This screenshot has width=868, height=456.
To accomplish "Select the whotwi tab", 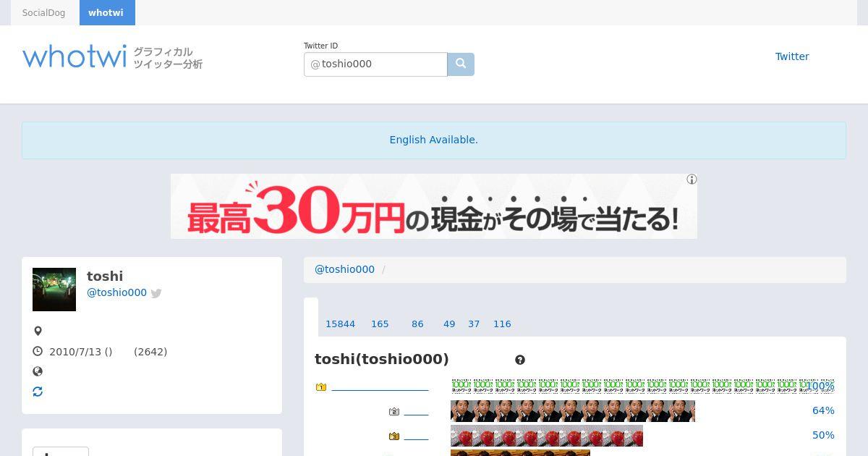I will point(107,13).
